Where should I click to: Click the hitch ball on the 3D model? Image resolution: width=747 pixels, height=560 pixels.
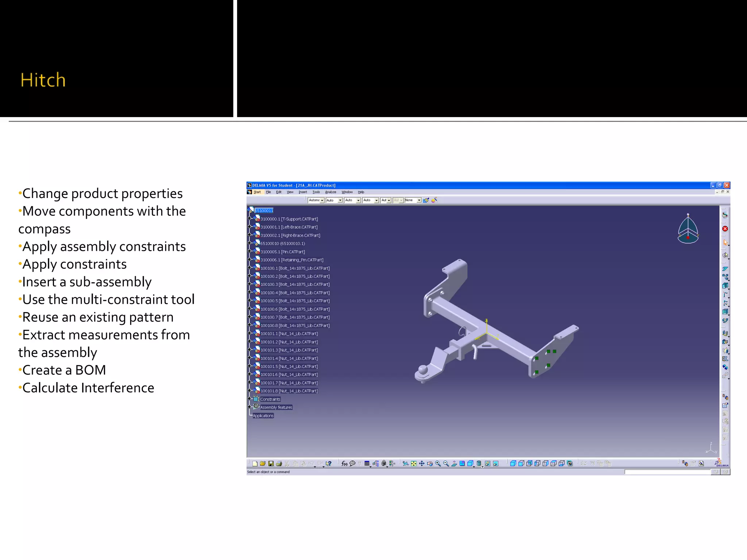pyautogui.click(x=423, y=370)
